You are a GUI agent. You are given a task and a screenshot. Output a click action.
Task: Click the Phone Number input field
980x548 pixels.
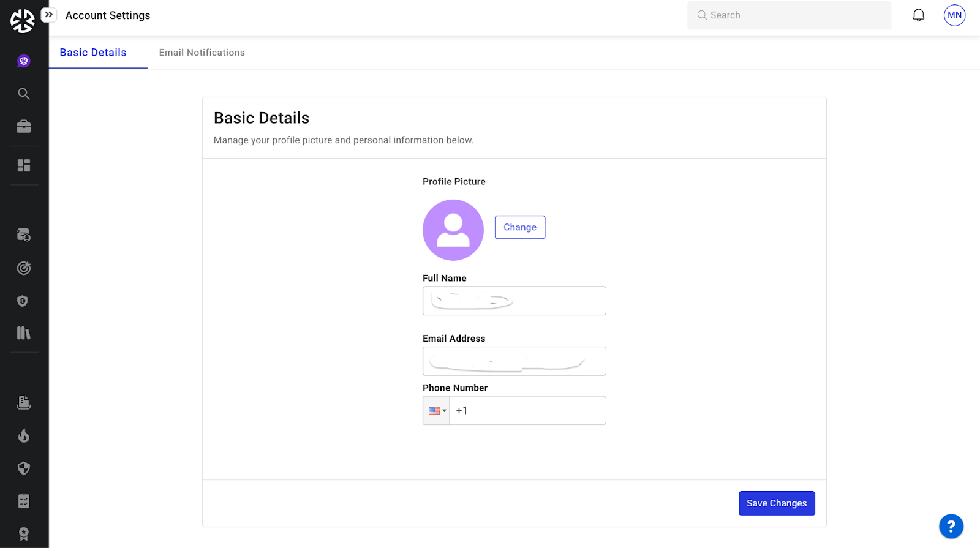click(527, 411)
